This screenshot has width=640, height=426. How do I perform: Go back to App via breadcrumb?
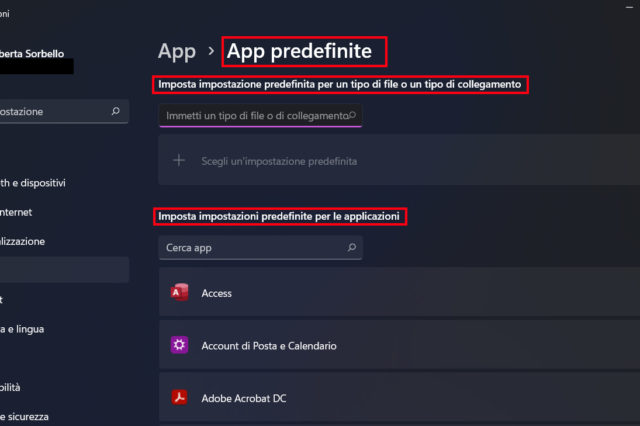(x=176, y=50)
